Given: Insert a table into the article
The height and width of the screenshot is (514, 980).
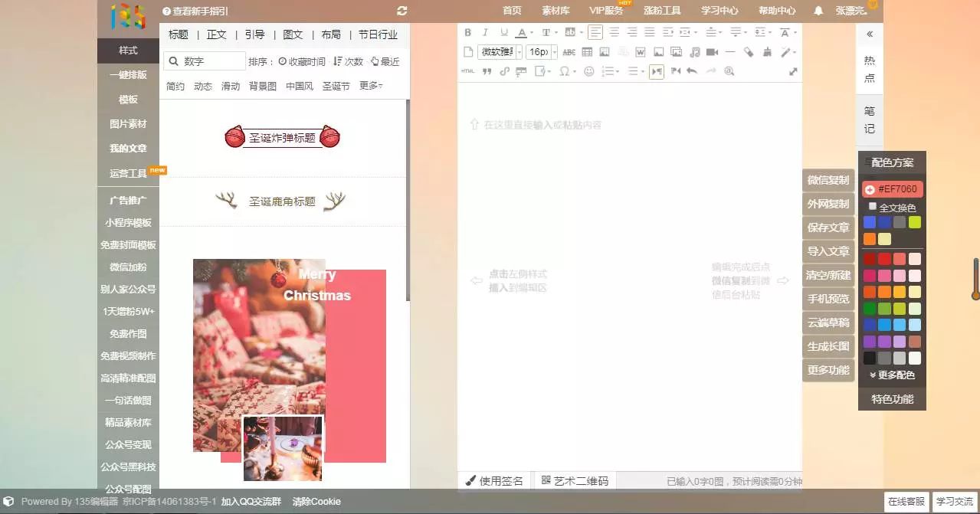Looking at the screenshot, I should 587,51.
